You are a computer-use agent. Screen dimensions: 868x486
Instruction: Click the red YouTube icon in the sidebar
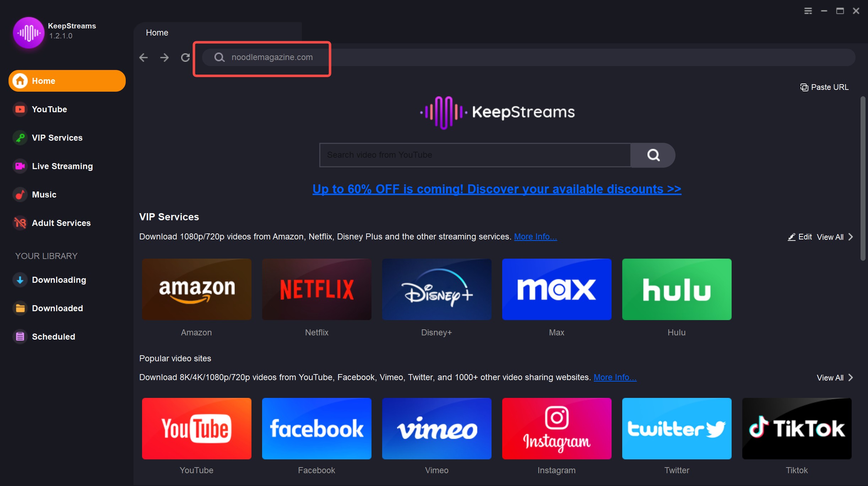[x=20, y=109]
